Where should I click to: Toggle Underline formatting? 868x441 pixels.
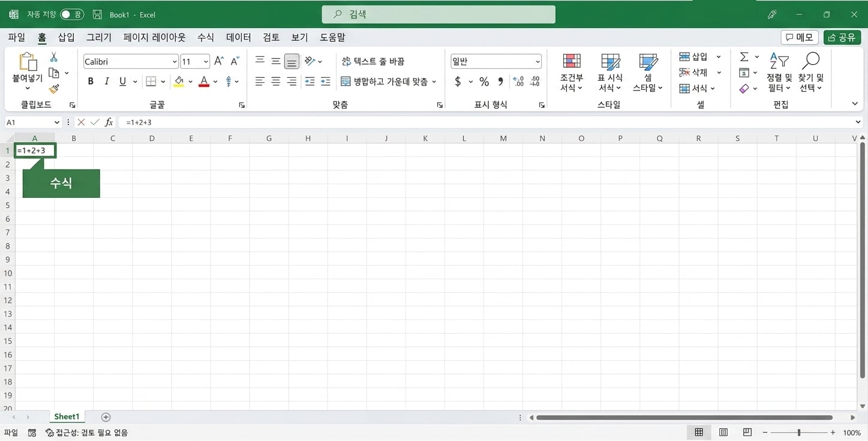(x=122, y=81)
